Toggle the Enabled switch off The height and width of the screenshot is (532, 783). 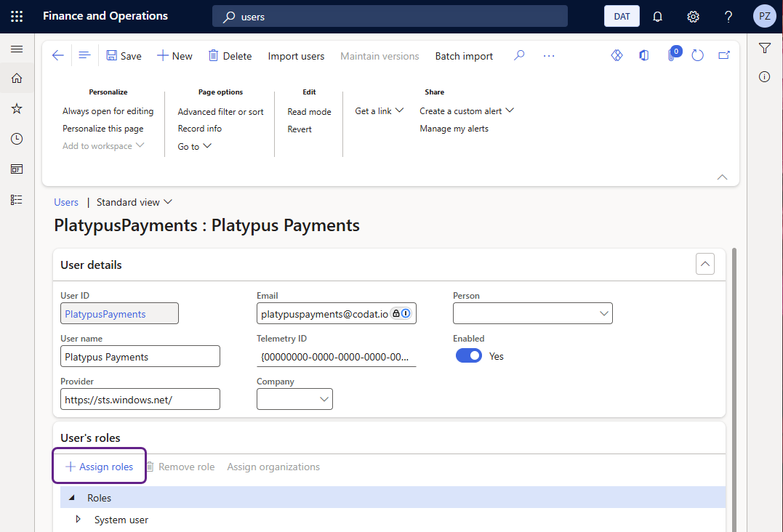click(x=469, y=356)
